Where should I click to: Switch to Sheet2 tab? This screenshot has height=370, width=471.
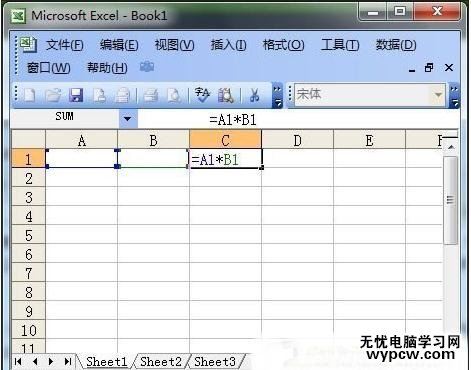point(161,362)
